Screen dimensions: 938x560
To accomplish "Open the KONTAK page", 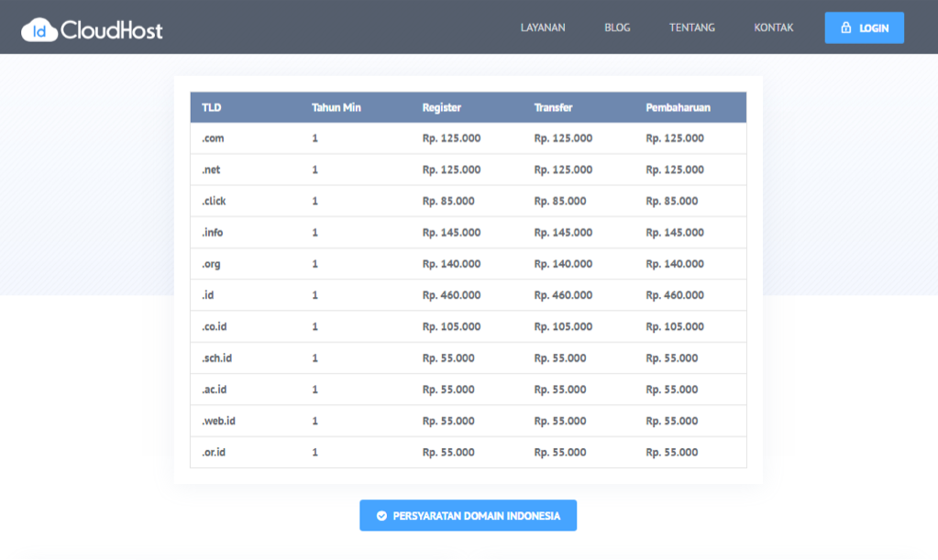I will tap(773, 27).
